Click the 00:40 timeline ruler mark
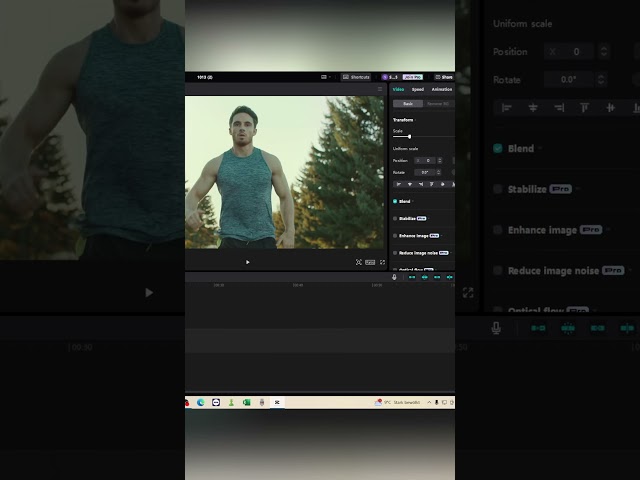This screenshot has height=480, width=640. point(298,285)
